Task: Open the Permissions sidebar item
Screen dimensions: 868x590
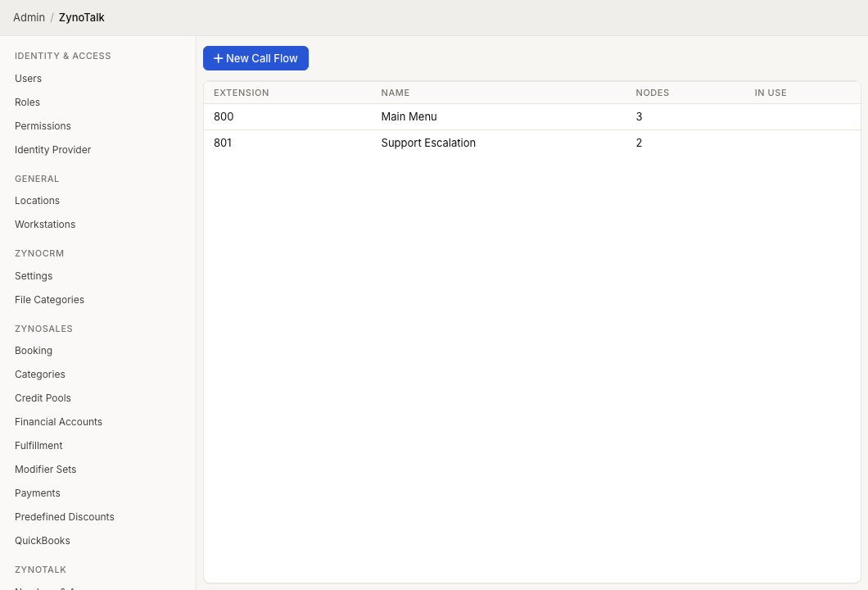Action: pyautogui.click(x=43, y=126)
